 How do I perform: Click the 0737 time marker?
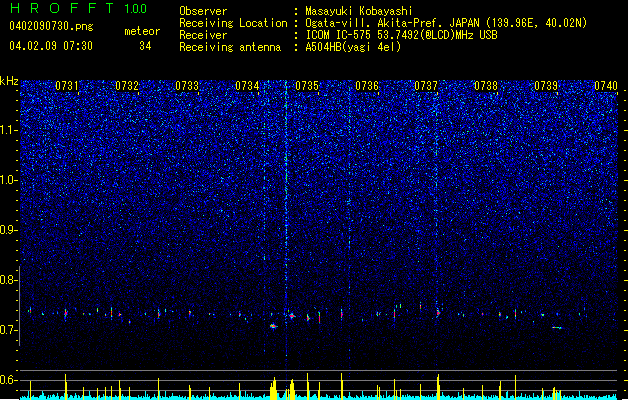426,86
